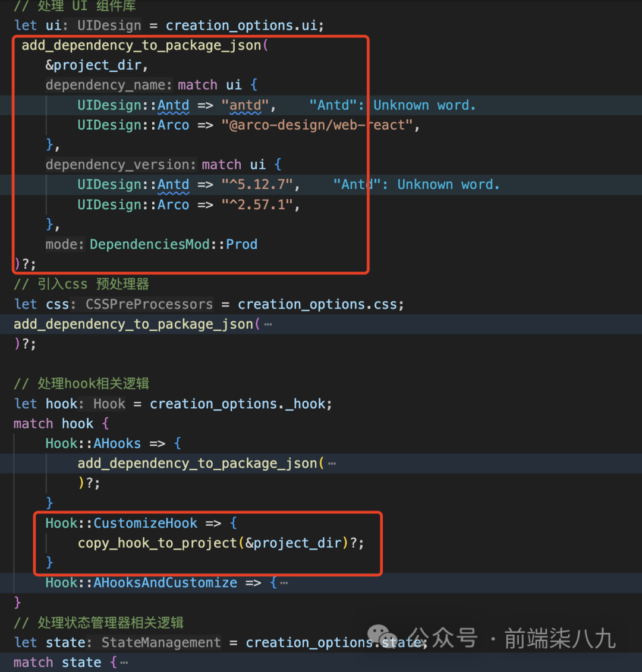Click Hook::AHooksAndCustomize match arm

pyautogui.click(x=141, y=583)
